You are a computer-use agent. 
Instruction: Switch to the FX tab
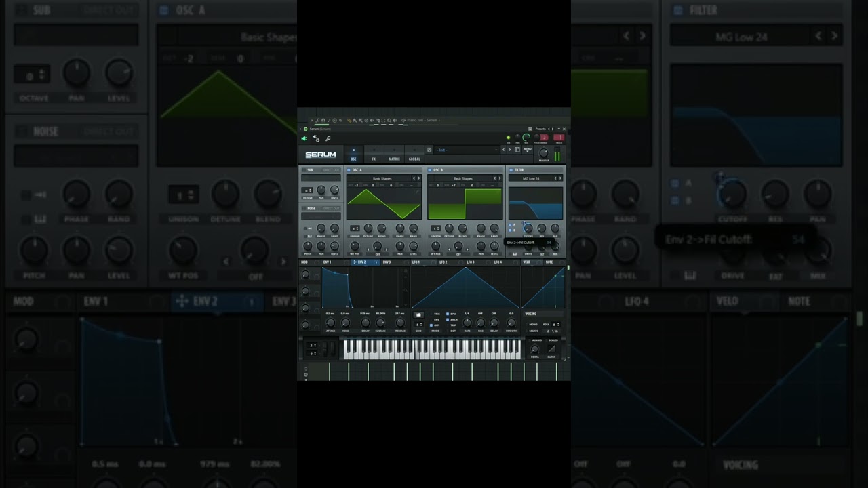[x=374, y=153]
